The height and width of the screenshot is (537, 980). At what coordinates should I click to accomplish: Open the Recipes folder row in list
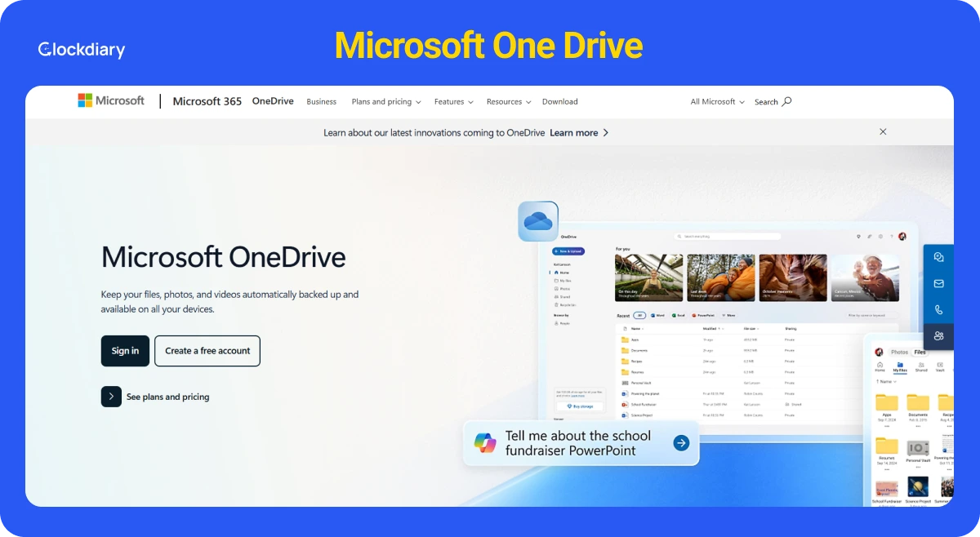point(742,362)
